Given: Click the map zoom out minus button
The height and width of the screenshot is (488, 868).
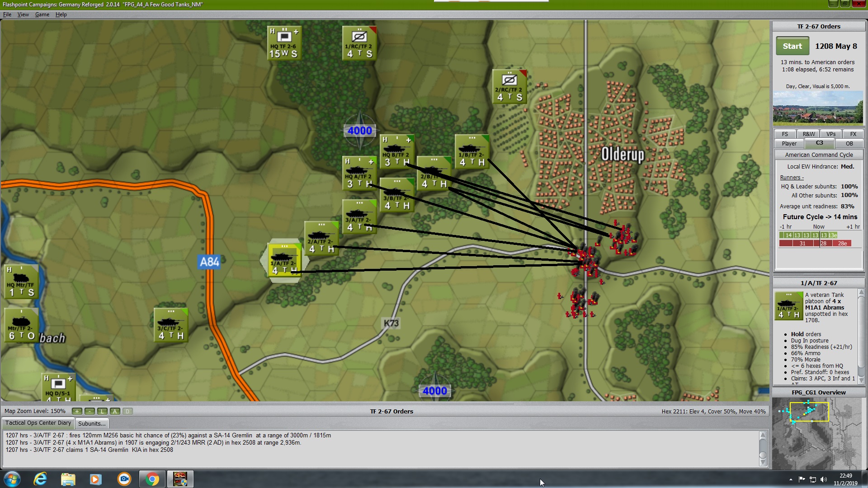Looking at the screenshot, I should 90,411.
